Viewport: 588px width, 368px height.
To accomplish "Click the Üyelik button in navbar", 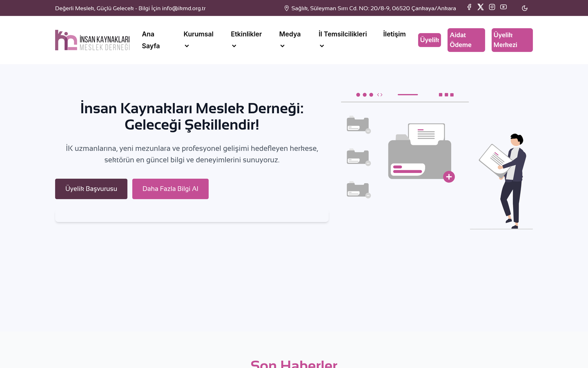I will (x=430, y=40).
